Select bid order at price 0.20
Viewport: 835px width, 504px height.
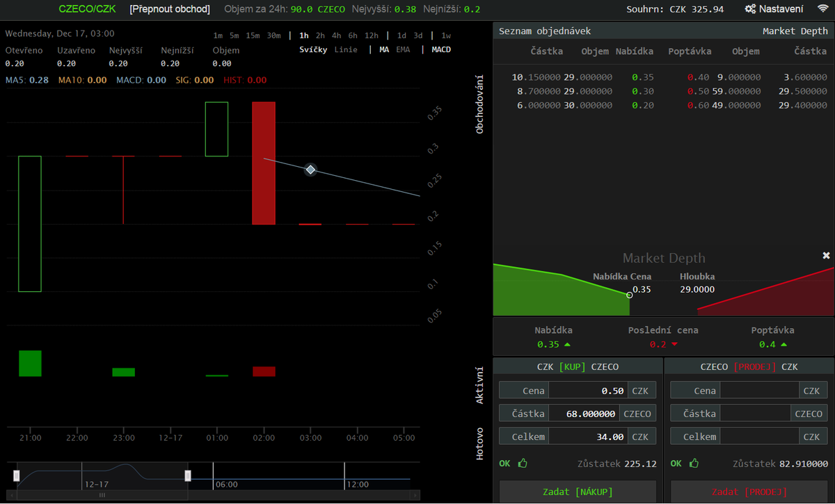(643, 105)
